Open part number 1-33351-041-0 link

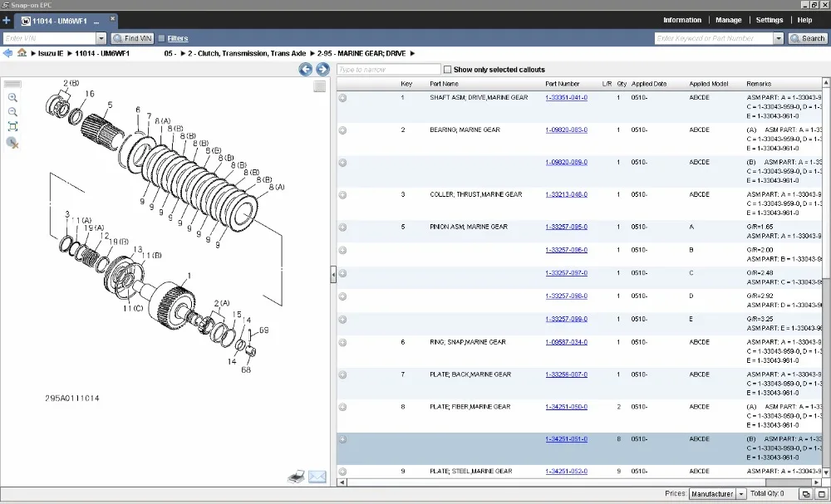566,97
